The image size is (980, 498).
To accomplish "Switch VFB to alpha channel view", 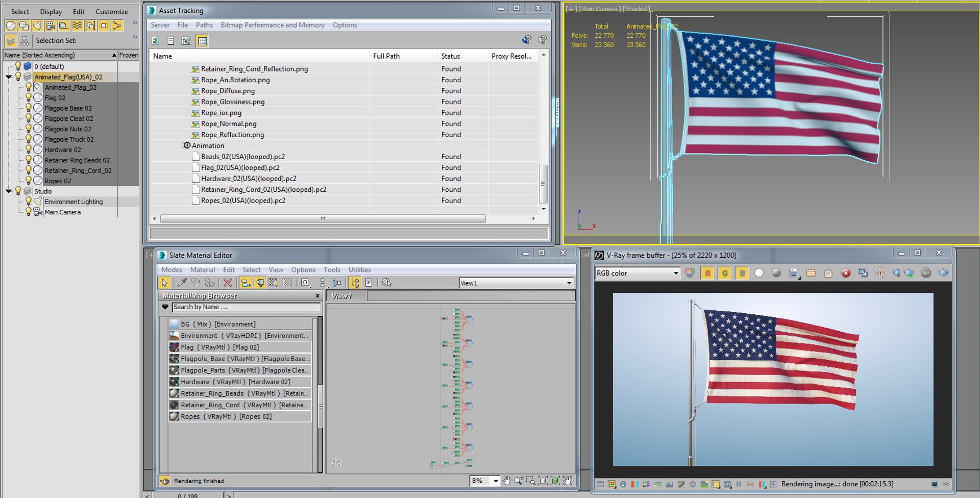I will (759, 273).
